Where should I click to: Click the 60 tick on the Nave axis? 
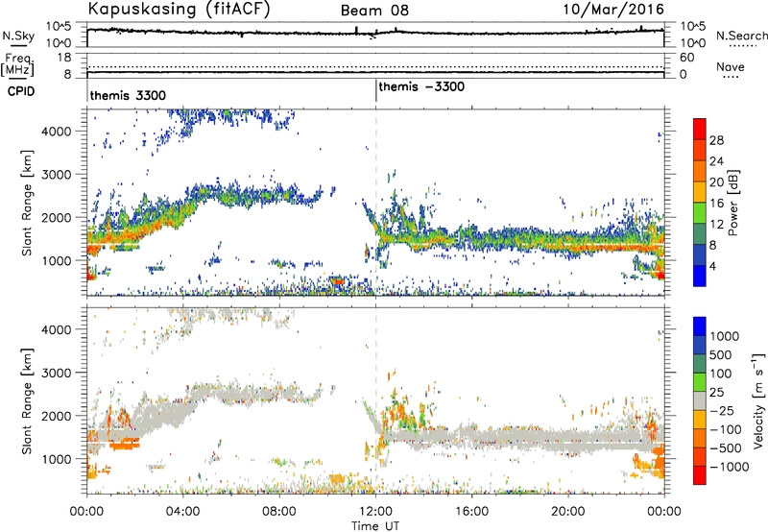pyautogui.click(x=686, y=58)
